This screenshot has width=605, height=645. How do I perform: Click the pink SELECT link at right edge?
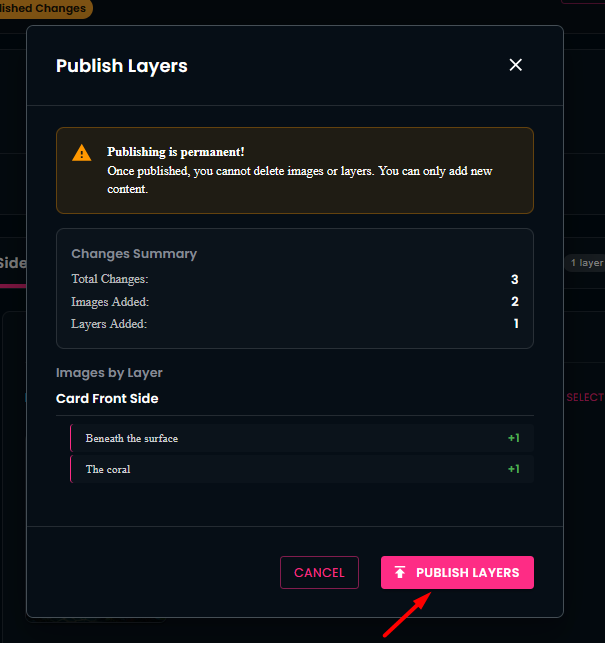[x=585, y=398]
